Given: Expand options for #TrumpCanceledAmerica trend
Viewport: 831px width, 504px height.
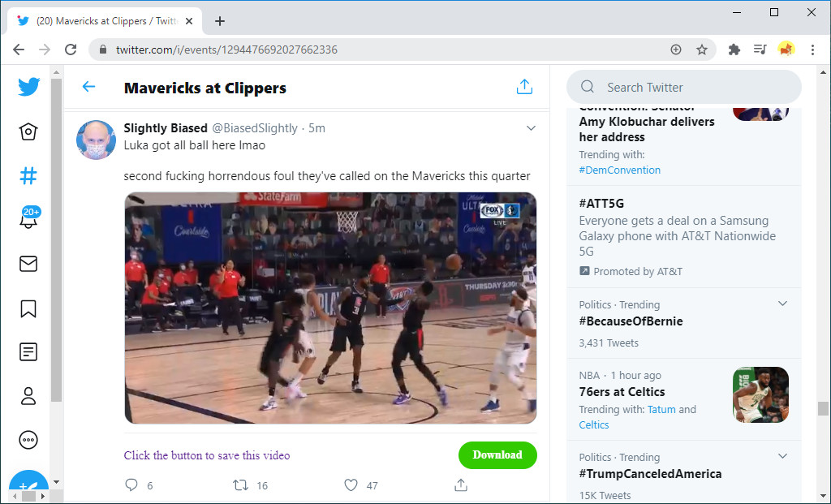Looking at the screenshot, I should click(782, 457).
